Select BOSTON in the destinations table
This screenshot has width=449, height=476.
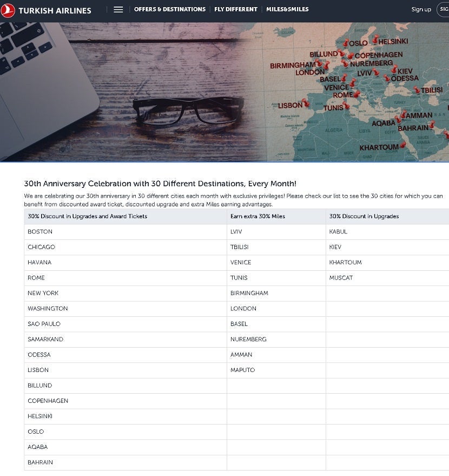pyautogui.click(x=40, y=232)
